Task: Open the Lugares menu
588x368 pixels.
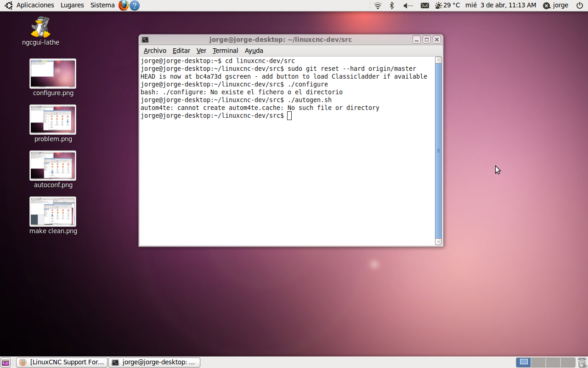Action: pos(72,6)
